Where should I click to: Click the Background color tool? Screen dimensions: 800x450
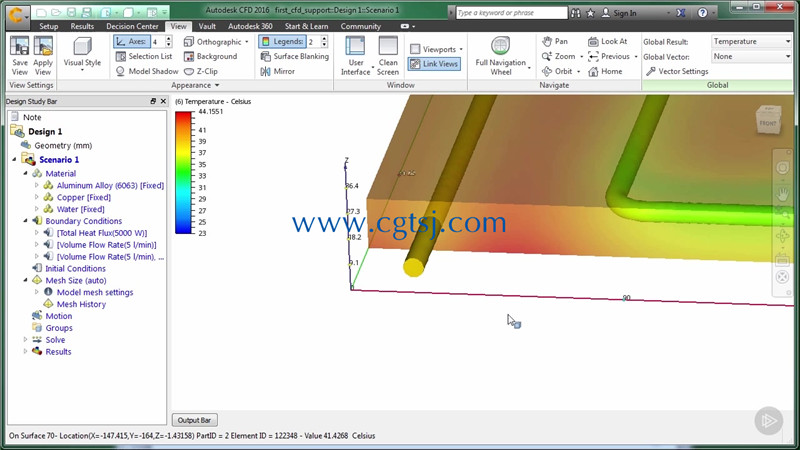point(210,56)
